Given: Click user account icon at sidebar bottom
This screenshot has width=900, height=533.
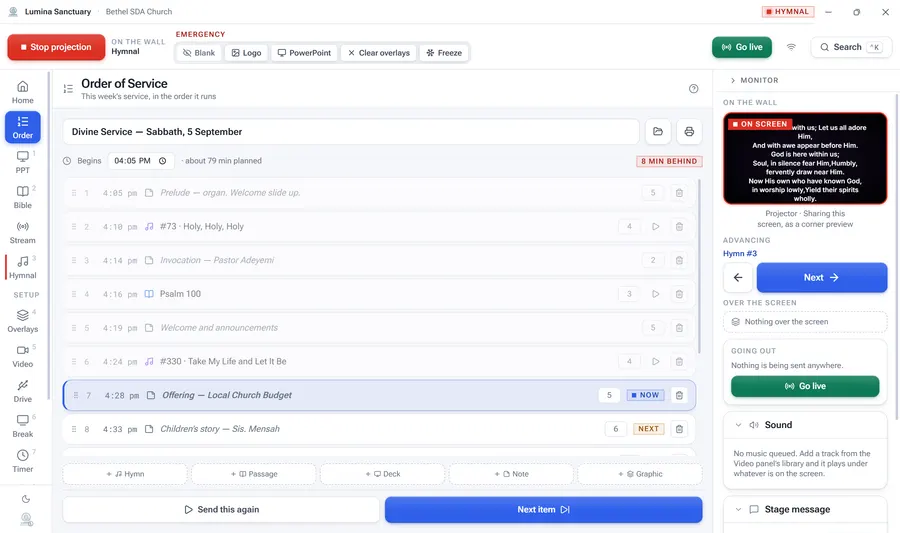Looking at the screenshot, I should pos(26,519).
